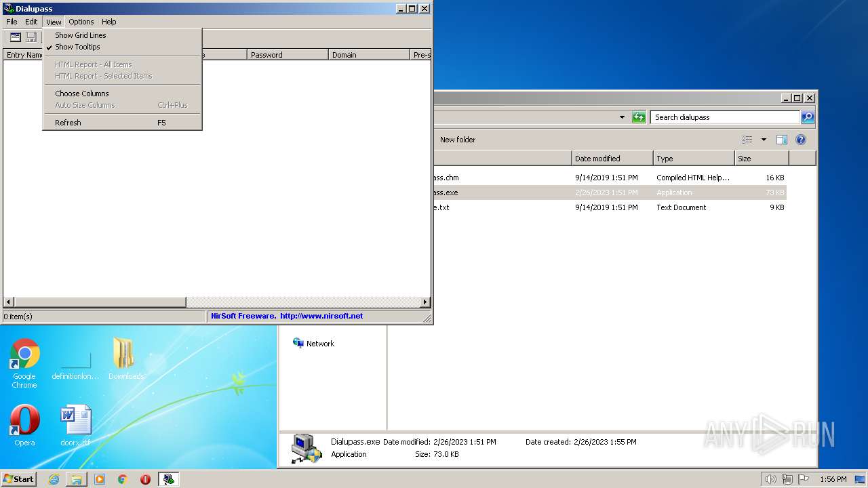Open Opera from the taskbar

point(145,479)
